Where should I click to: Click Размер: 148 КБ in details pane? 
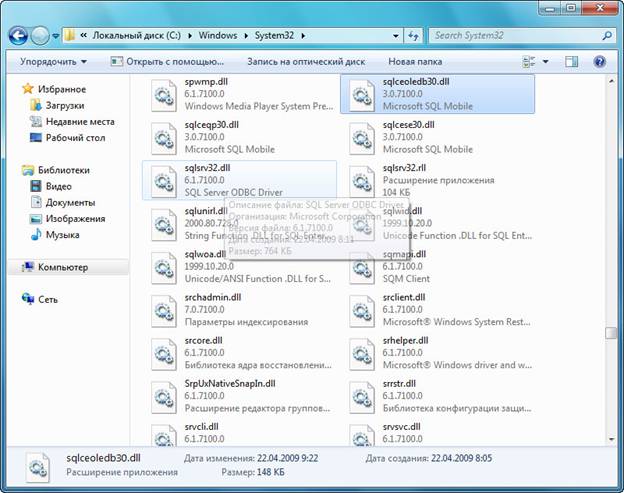click(253, 472)
